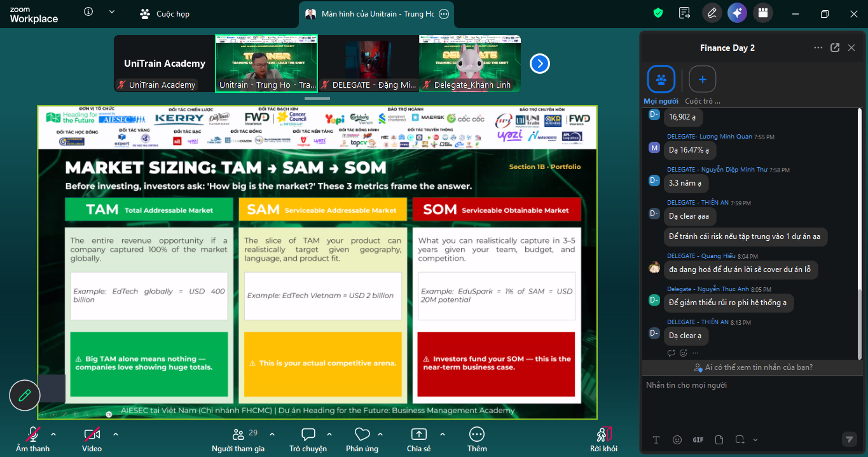The height and width of the screenshot is (457, 868).
Task: Close the Finance Day 2 chat panel
Action: pos(850,48)
